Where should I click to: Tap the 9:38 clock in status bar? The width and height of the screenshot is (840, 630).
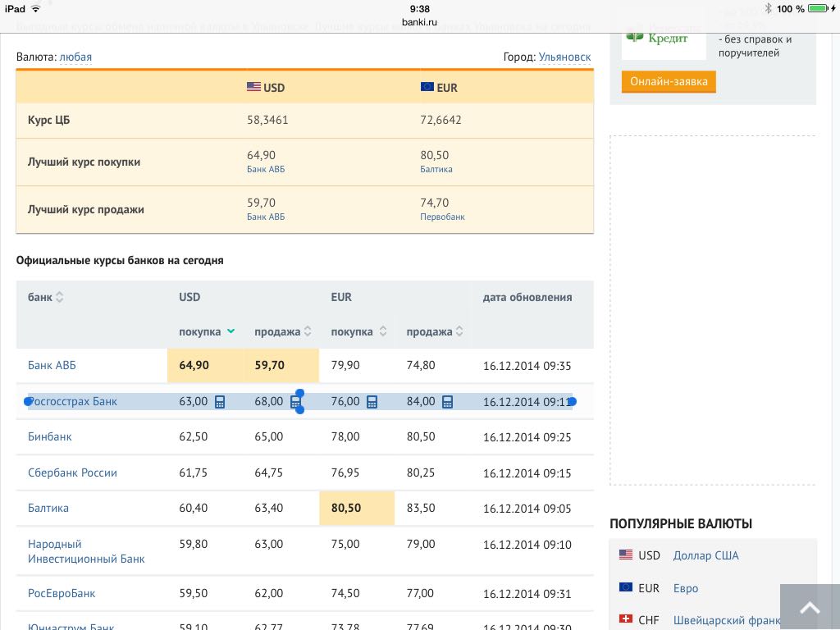(x=419, y=8)
